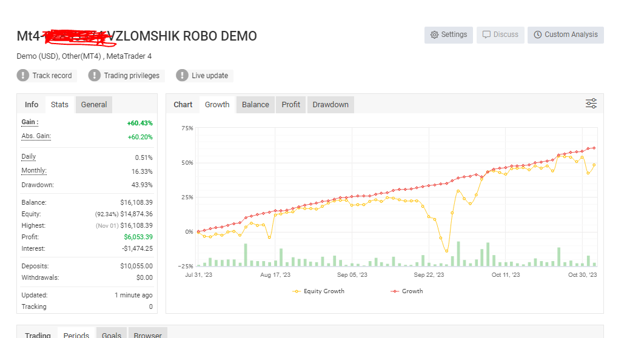Open the Discuss button

pos(500,35)
